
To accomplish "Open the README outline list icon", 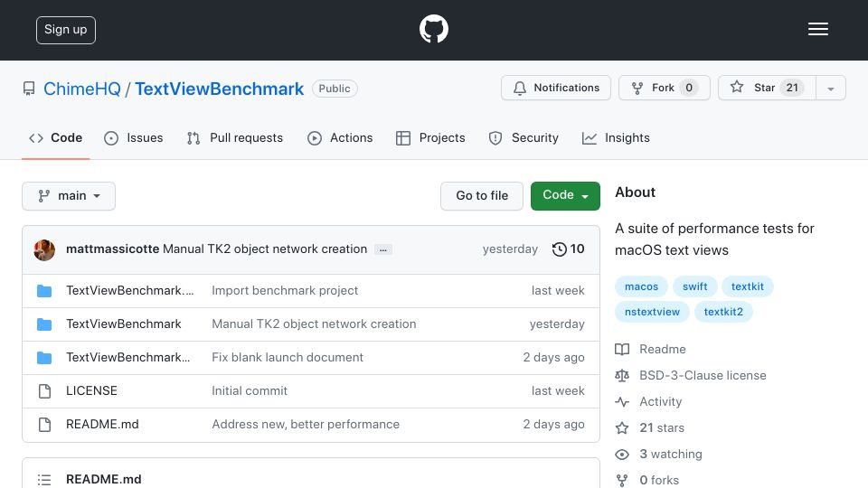I will point(44,480).
